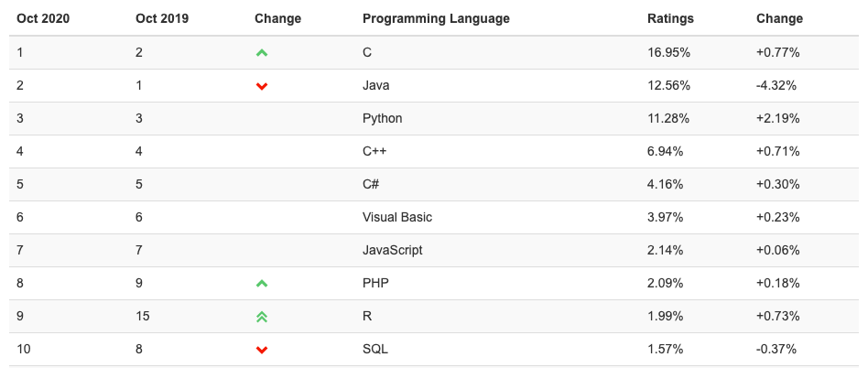Click the Oct 2019 column header

(162, 19)
